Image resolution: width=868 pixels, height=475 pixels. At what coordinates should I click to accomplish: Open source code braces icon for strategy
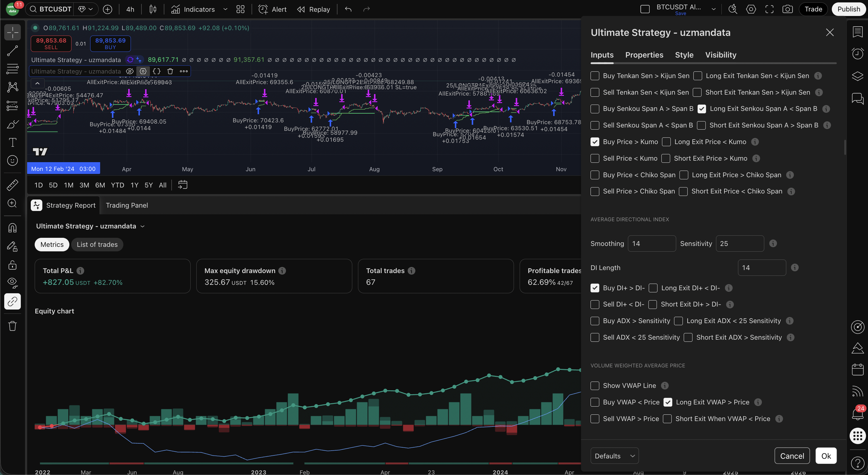click(156, 71)
